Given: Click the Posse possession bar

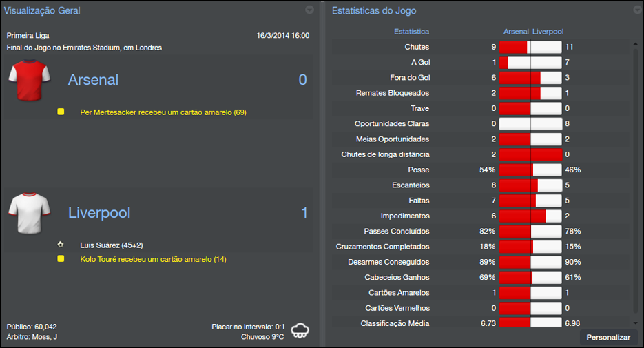Looking at the screenshot, I should click(530, 170).
